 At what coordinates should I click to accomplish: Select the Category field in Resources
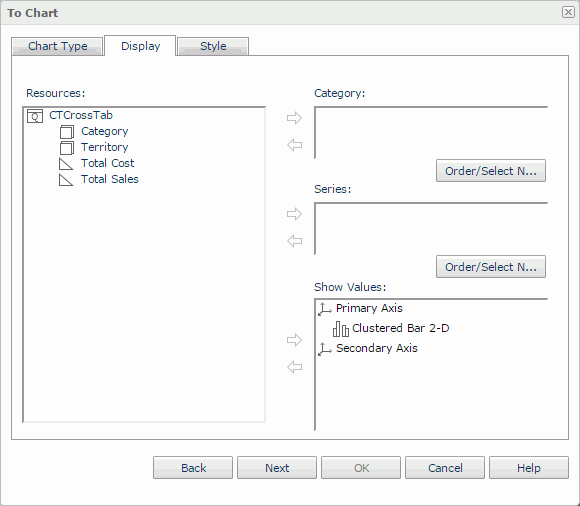pyautogui.click(x=105, y=131)
